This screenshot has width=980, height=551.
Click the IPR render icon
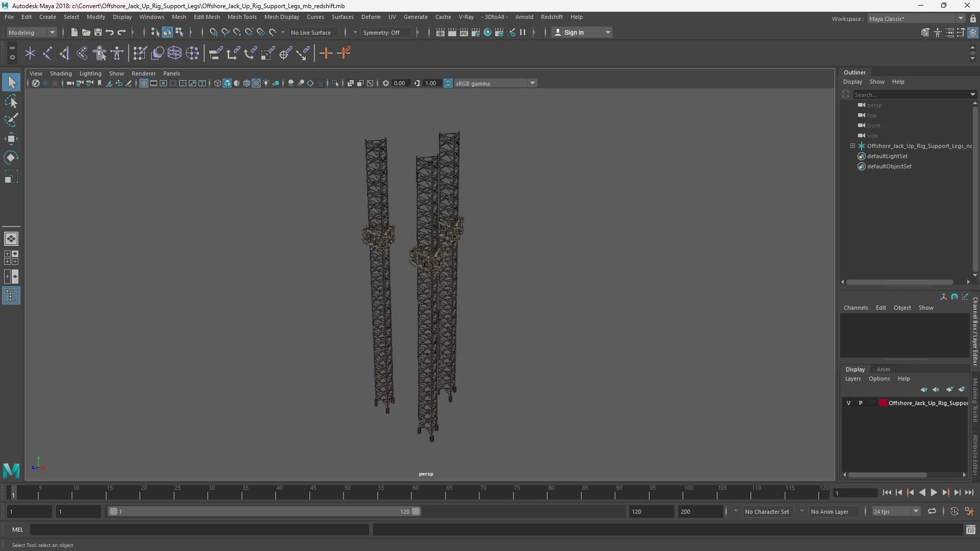pos(464,32)
